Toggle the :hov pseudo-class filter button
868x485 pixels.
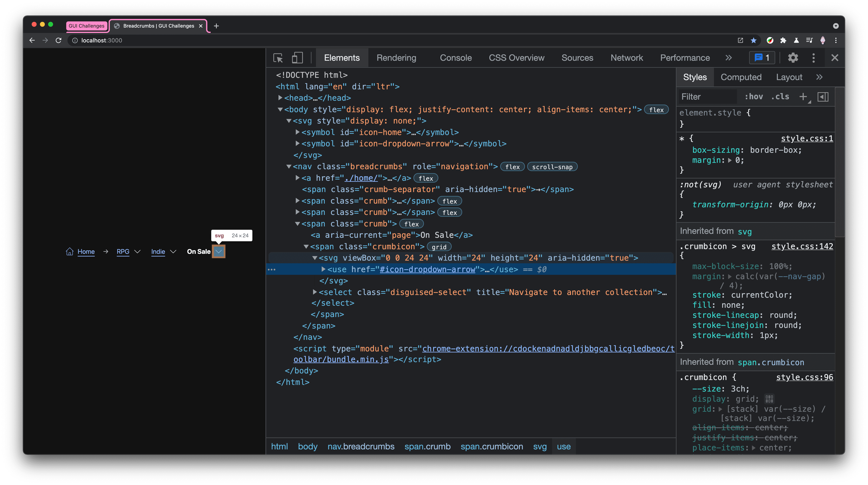pos(754,97)
